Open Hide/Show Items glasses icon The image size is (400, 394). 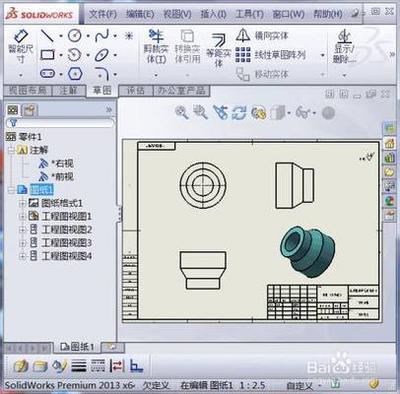(303, 113)
